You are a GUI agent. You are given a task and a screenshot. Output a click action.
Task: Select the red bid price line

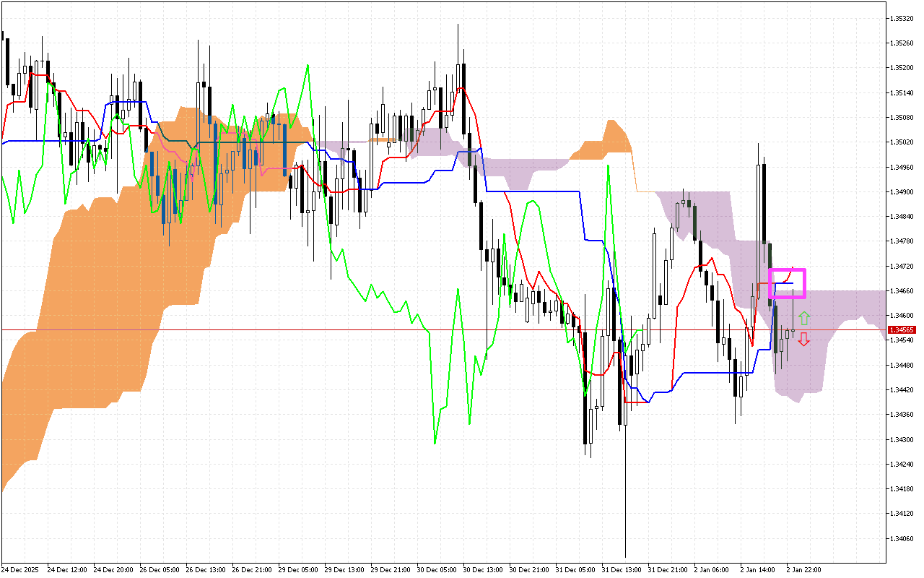point(433,328)
